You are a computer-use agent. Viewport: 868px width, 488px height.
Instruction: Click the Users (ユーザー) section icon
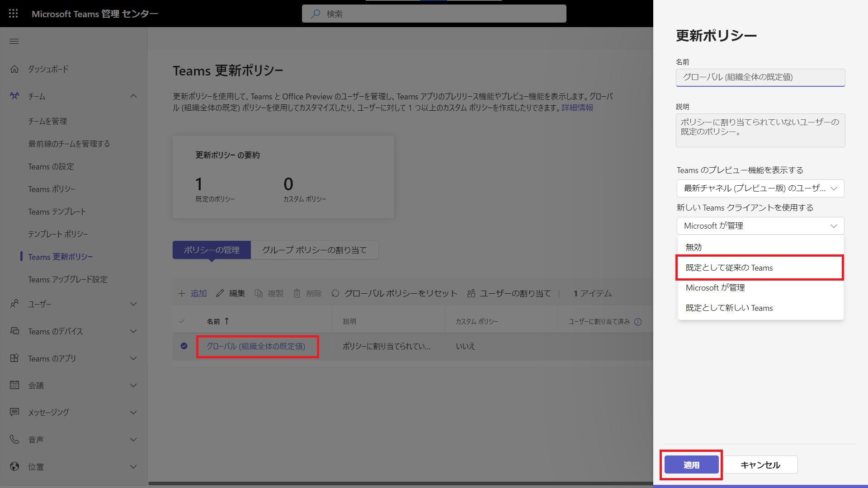point(14,304)
